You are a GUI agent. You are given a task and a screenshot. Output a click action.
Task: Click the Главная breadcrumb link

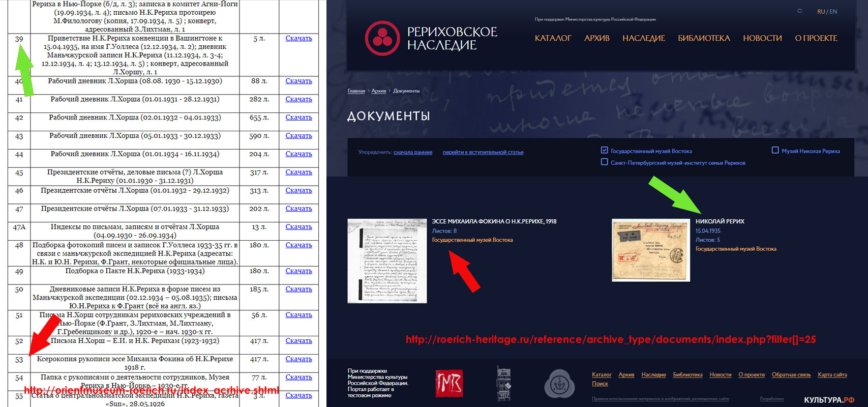tap(356, 91)
